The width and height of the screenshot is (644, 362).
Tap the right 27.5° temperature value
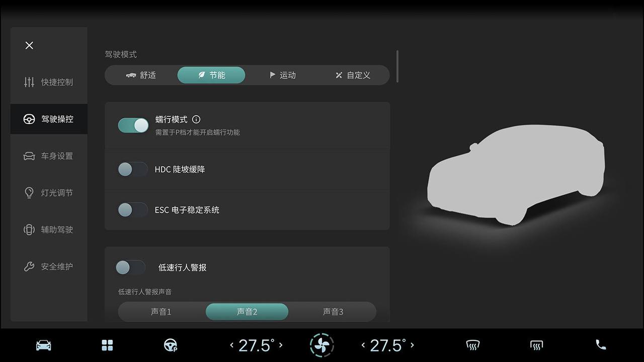[x=387, y=345]
